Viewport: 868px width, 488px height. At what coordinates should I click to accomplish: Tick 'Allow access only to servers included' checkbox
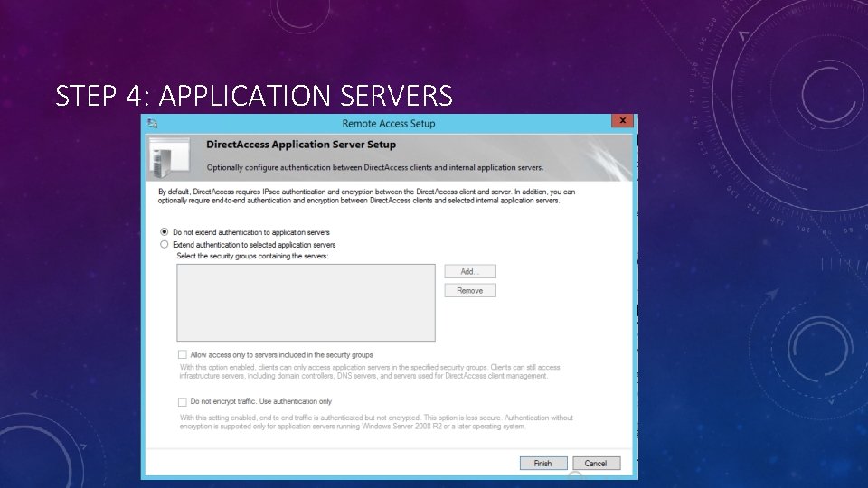pos(182,354)
